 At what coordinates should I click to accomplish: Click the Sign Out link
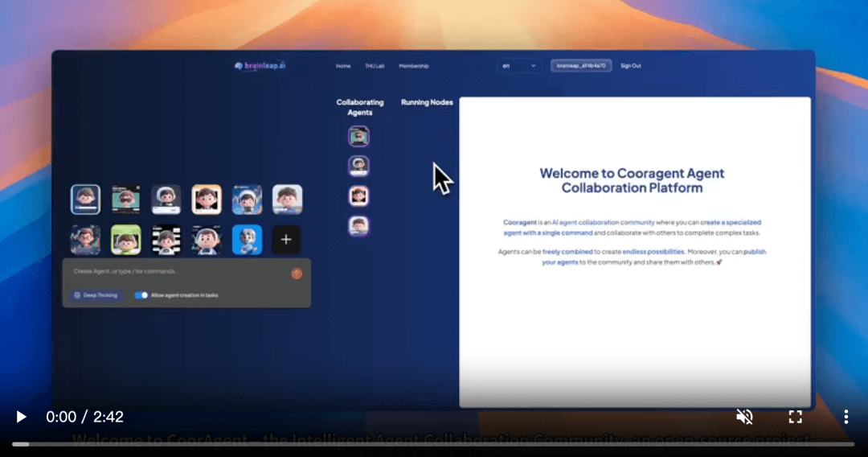coord(631,66)
